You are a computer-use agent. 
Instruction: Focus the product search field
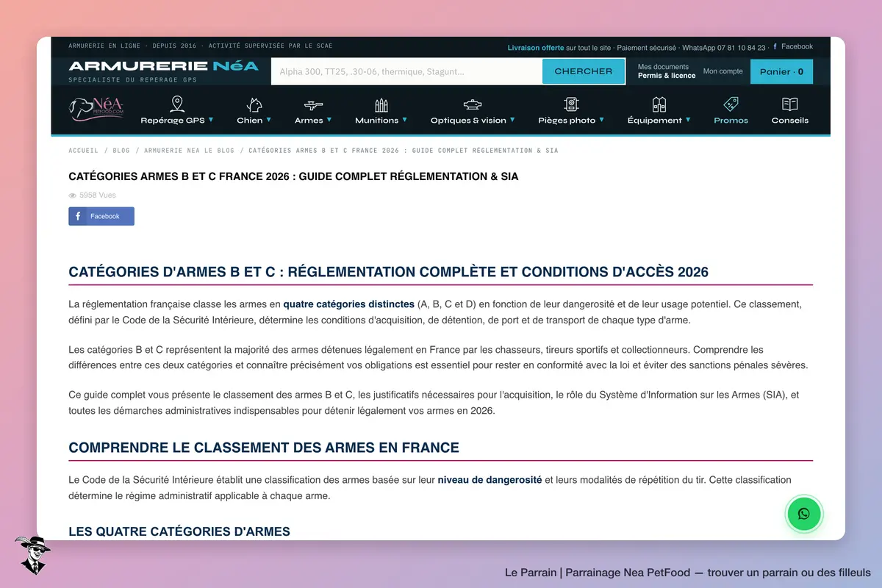tap(406, 71)
